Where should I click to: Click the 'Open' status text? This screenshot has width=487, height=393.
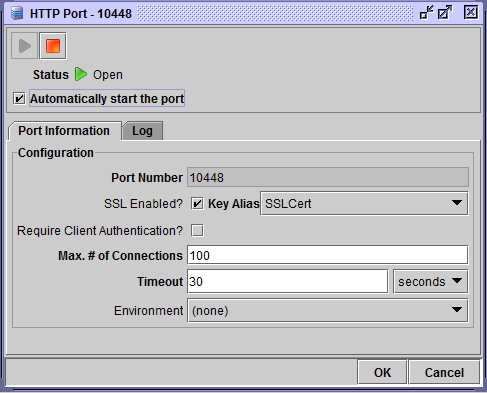tap(108, 75)
